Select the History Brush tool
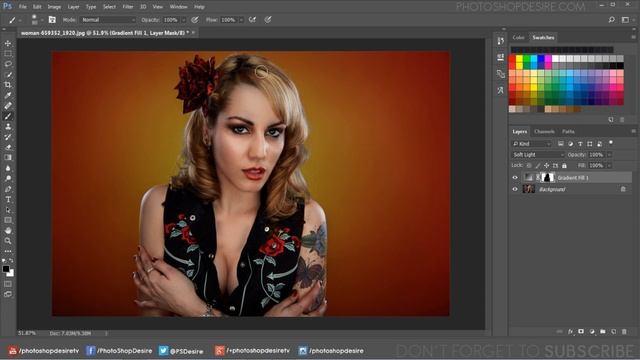640x360 pixels. (x=8, y=137)
